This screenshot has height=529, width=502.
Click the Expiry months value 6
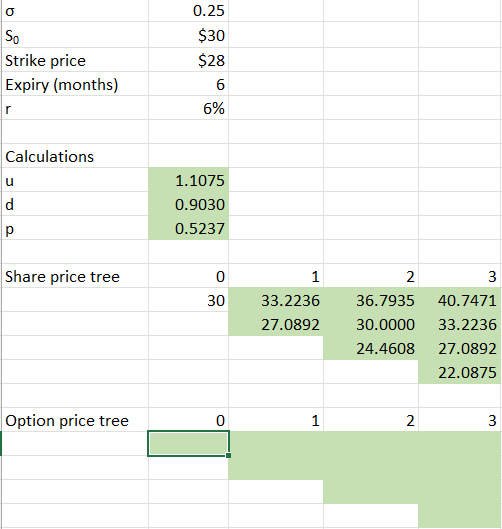[x=189, y=84]
